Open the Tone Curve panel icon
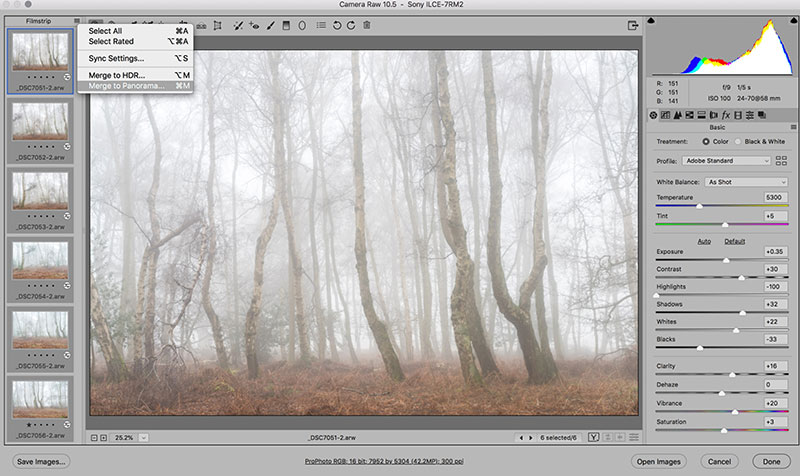800x476 pixels. 665,115
